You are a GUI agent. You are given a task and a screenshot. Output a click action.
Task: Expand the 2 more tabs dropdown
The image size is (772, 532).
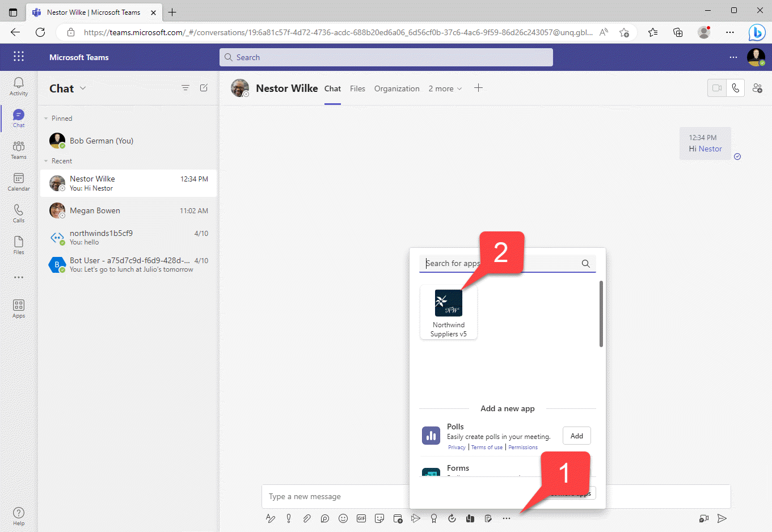click(445, 88)
